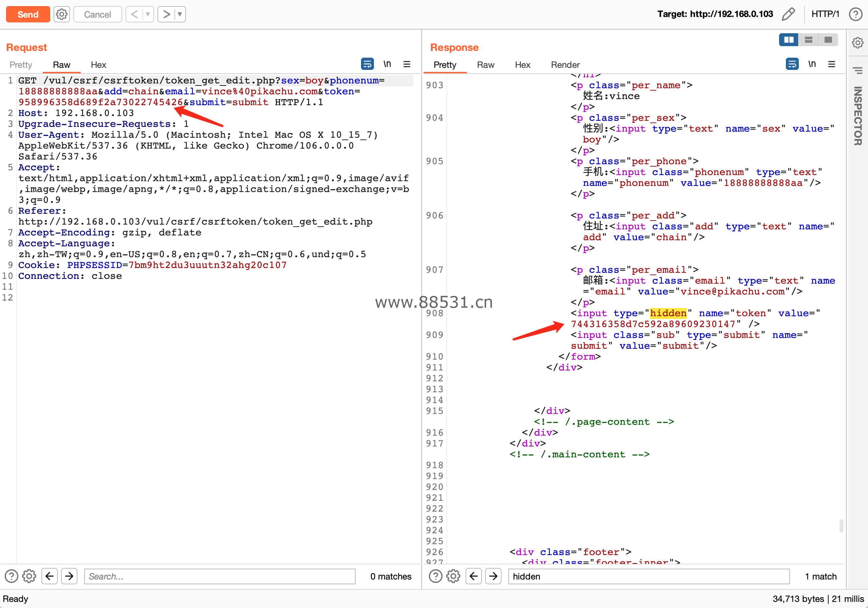
Task: Select stacked horizontal layout view
Action: pyautogui.click(x=808, y=40)
